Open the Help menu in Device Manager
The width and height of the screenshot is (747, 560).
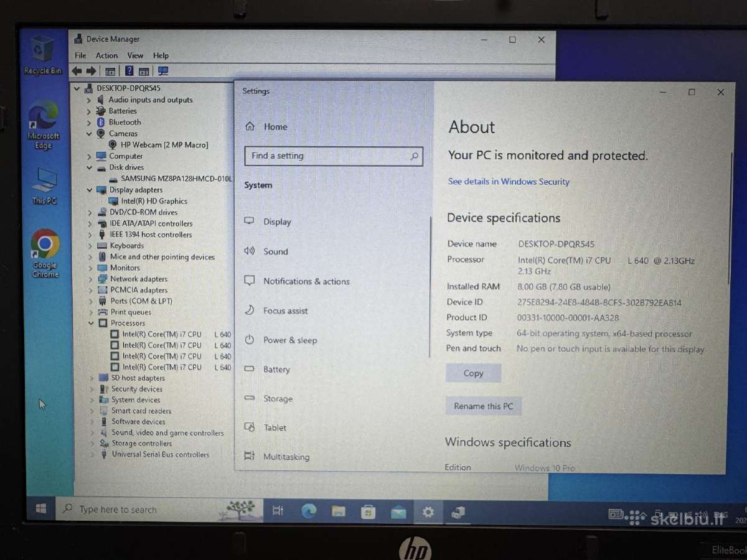[x=161, y=55]
